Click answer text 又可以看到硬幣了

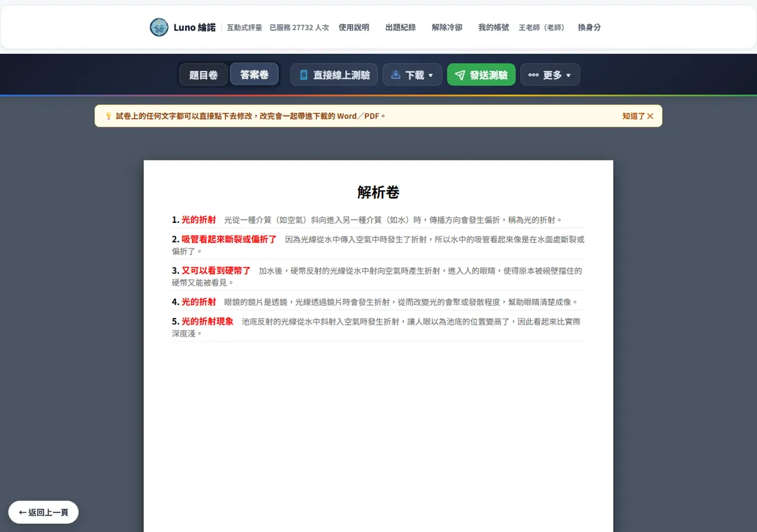click(x=216, y=270)
